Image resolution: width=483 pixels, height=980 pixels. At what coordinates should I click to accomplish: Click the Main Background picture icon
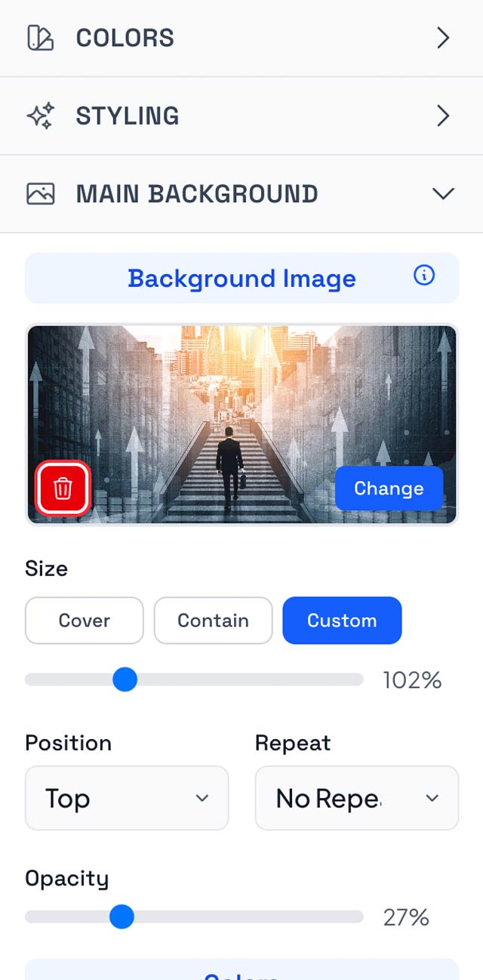[40, 194]
